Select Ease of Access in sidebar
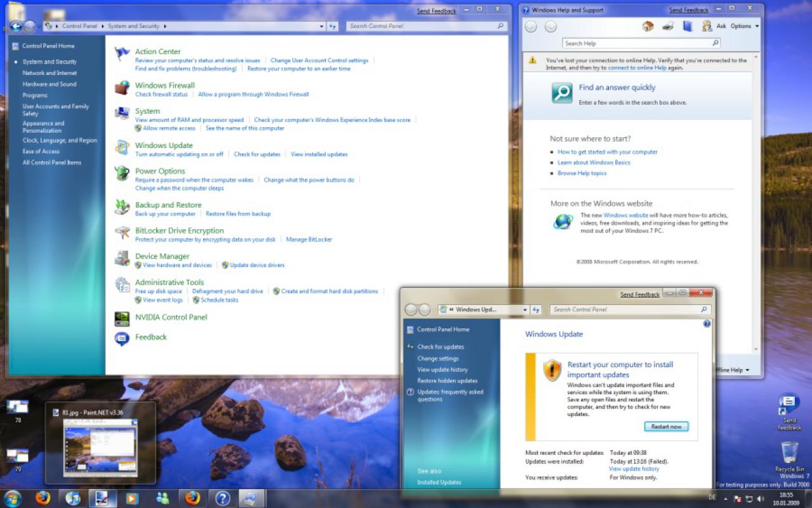This screenshot has height=508, width=812. (41, 151)
